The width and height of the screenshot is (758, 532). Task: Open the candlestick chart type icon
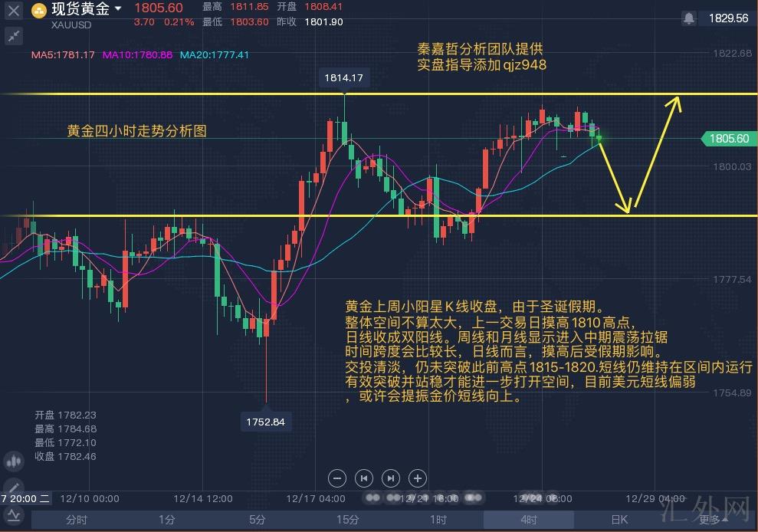(x=14, y=461)
